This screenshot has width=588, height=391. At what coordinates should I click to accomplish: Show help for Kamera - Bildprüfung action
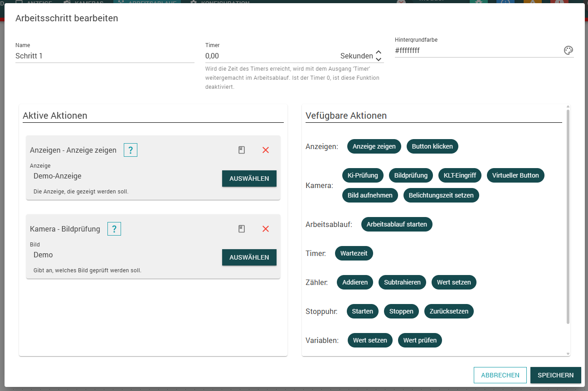click(114, 229)
